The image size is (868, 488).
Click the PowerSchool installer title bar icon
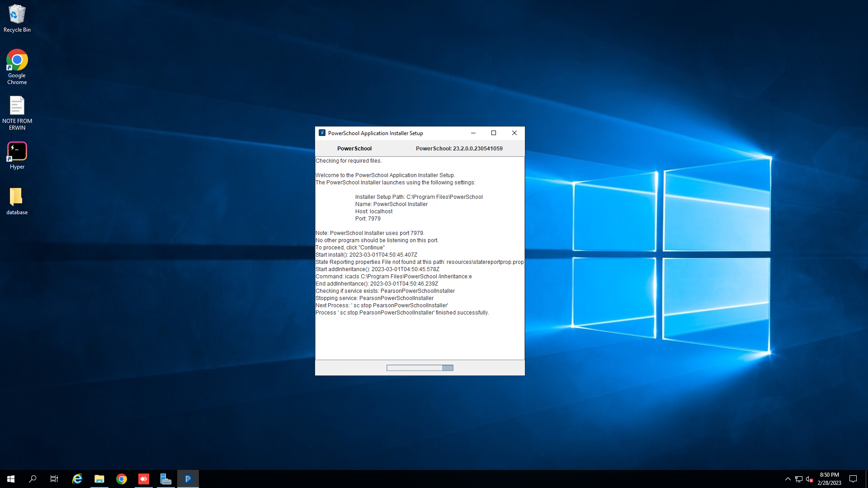coord(322,133)
